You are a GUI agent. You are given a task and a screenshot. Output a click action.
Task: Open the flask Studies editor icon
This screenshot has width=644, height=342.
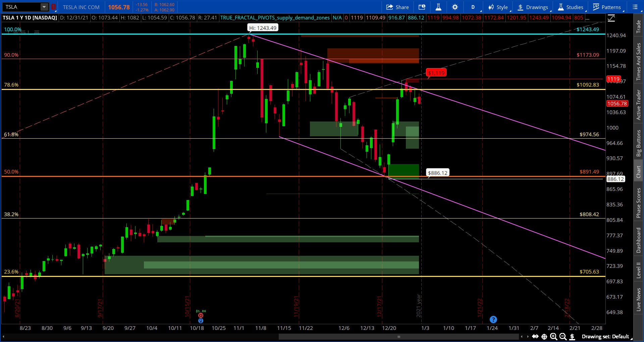point(439,7)
